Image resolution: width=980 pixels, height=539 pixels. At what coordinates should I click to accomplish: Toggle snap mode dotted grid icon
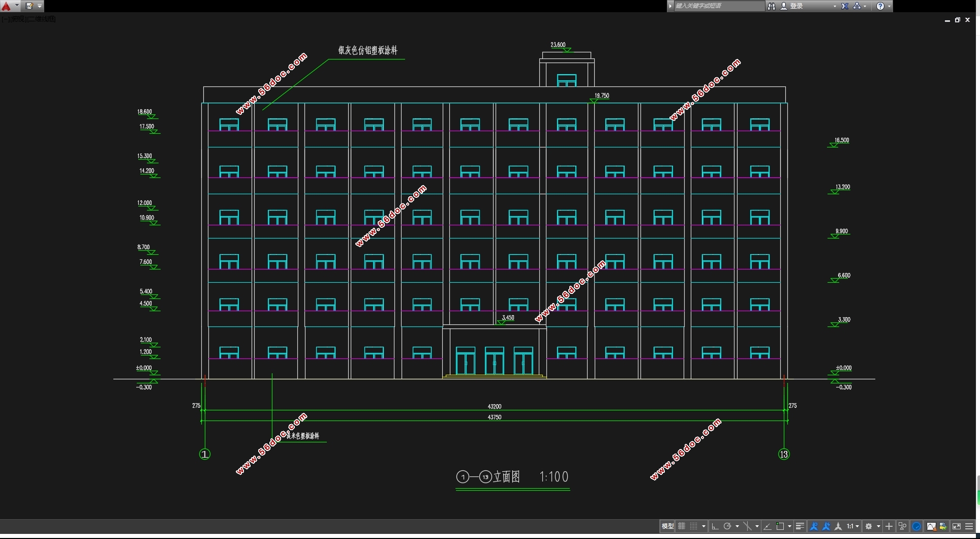[693, 526]
